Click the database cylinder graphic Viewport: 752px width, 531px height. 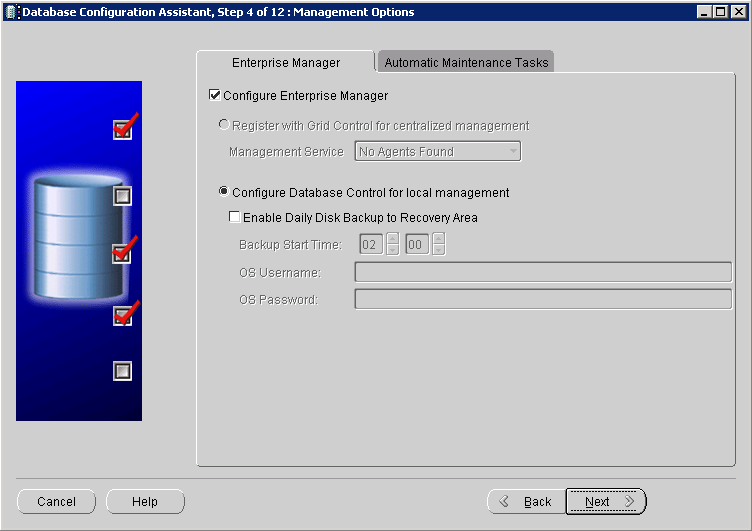click(78, 237)
